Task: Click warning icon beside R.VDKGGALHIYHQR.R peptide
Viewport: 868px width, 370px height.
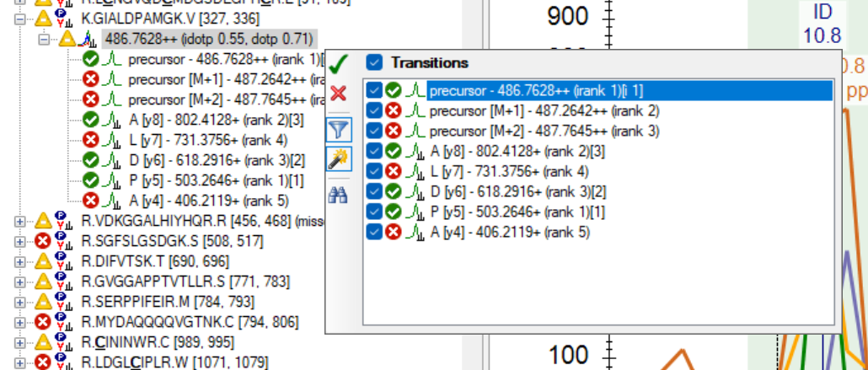Action: (42, 221)
